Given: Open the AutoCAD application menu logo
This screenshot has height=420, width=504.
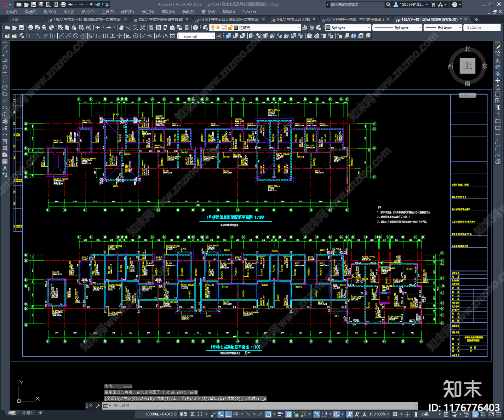Looking at the screenshot, I should pos(5,4).
